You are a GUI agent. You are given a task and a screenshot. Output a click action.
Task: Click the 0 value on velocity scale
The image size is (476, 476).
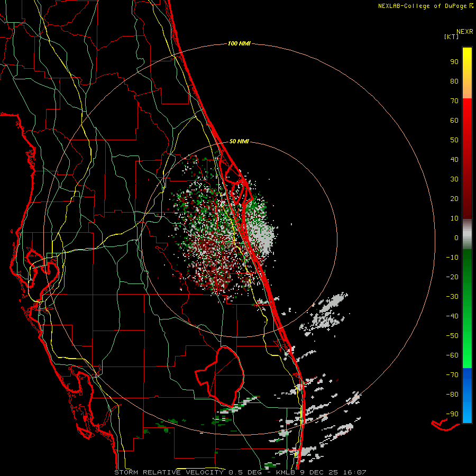point(456,237)
